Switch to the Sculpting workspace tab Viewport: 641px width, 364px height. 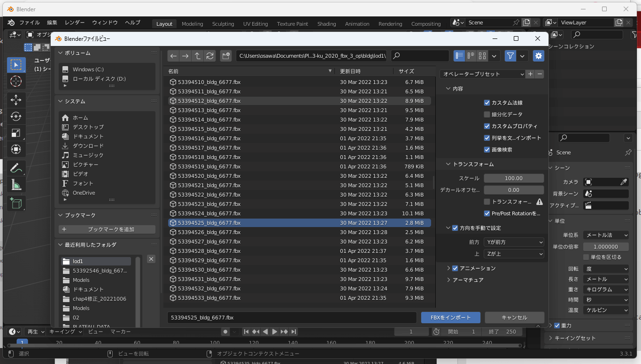pos(223,24)
